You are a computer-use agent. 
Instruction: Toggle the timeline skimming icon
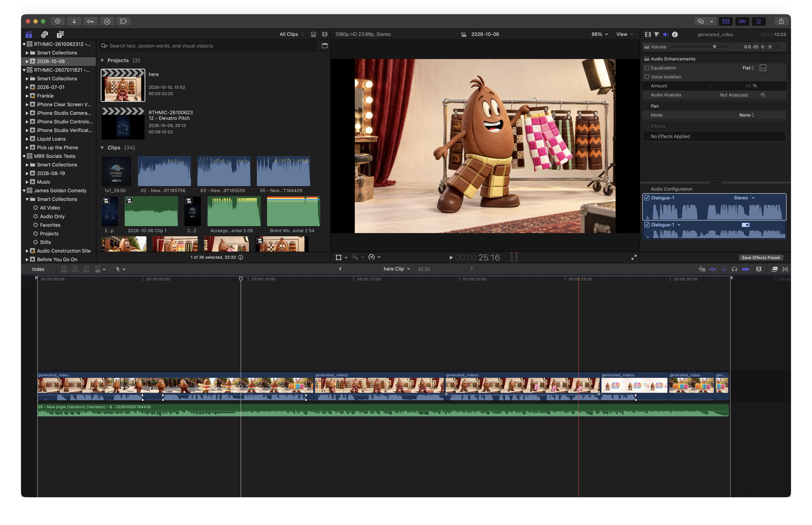pos(713,269)
